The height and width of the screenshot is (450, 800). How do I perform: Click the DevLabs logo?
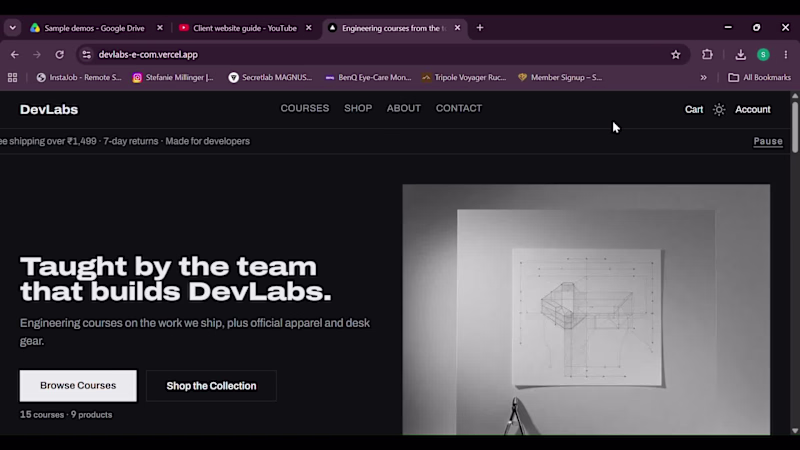point(49,110)
